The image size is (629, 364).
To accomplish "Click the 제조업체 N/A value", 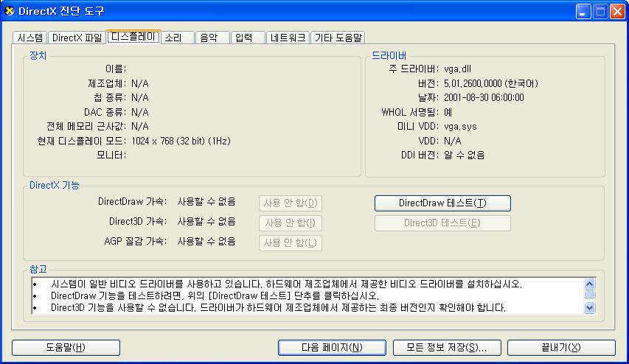I will point(140,83).
